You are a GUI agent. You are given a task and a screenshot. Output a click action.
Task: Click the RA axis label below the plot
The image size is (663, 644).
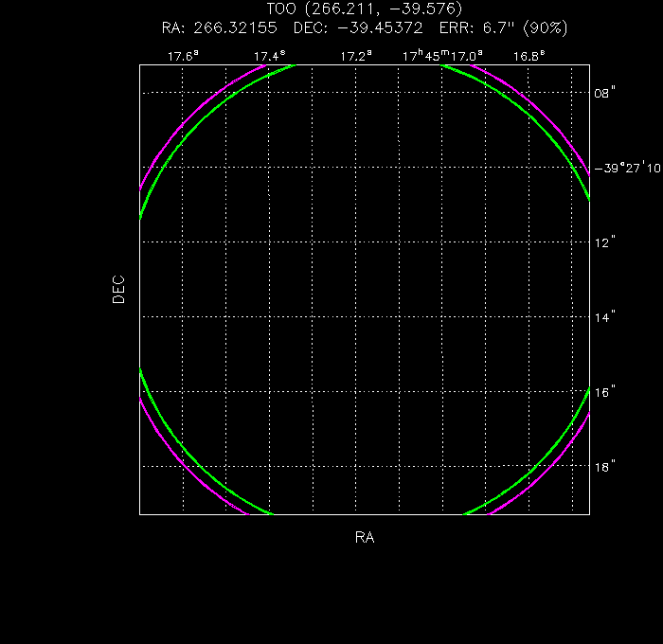pos(365,537)
